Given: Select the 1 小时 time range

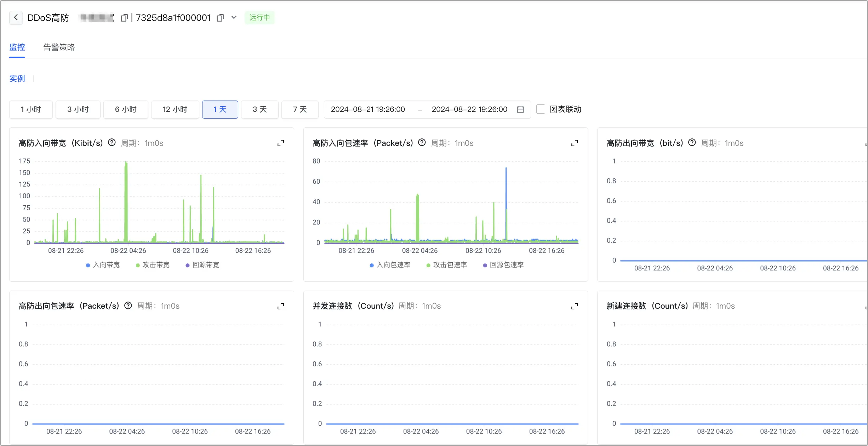Looking at the screenshot, I should 31,109.
